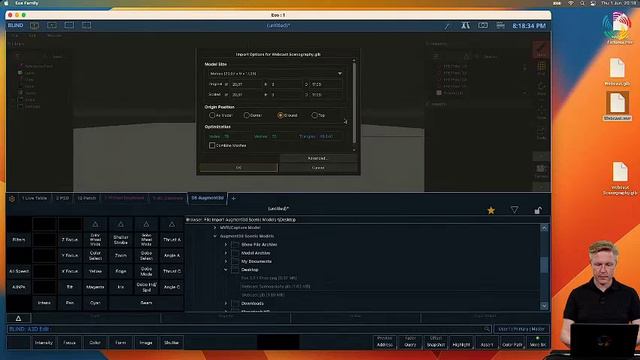Click the Zoom parameter tile

pyautogui.click(x=121, y=256)
